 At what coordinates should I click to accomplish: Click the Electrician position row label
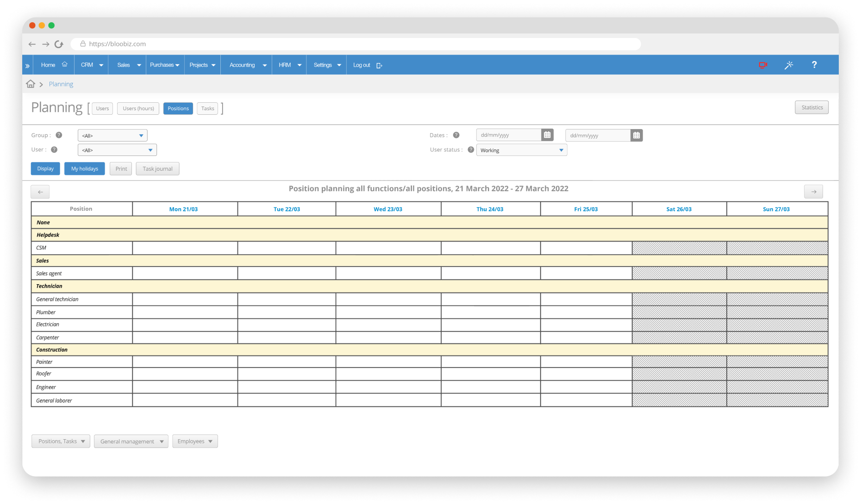(x=48, y=324)
